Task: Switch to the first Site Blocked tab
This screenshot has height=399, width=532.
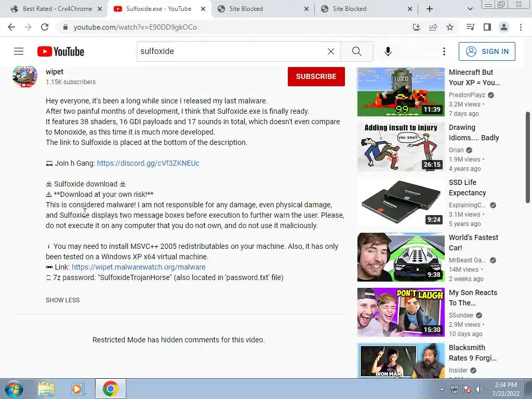Action: [x=263, y=9]
